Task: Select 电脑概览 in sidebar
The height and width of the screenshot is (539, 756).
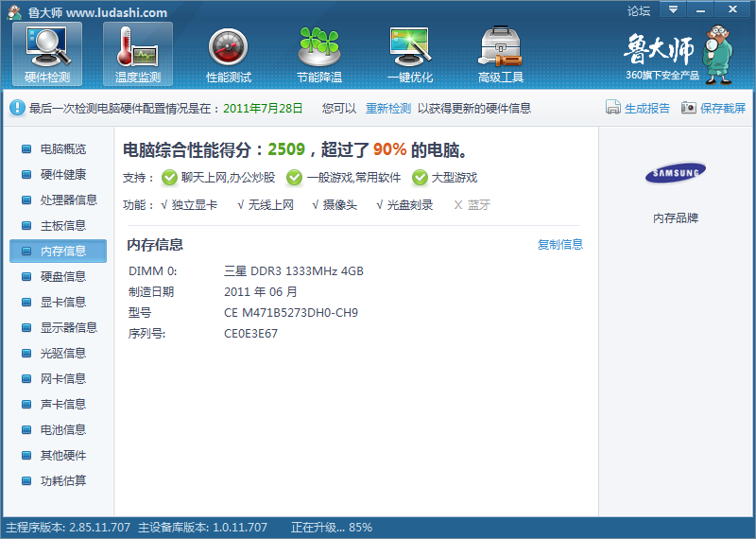Action: click(x=58, y=148)
